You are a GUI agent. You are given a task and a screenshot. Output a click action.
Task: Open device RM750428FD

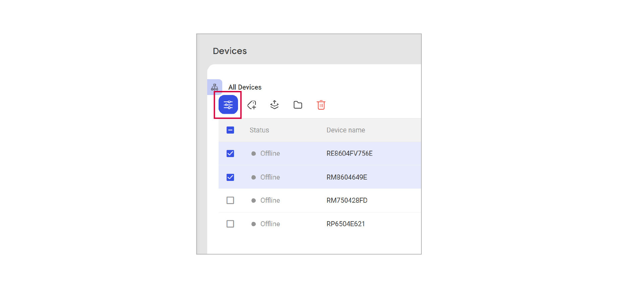coord(347,200)
